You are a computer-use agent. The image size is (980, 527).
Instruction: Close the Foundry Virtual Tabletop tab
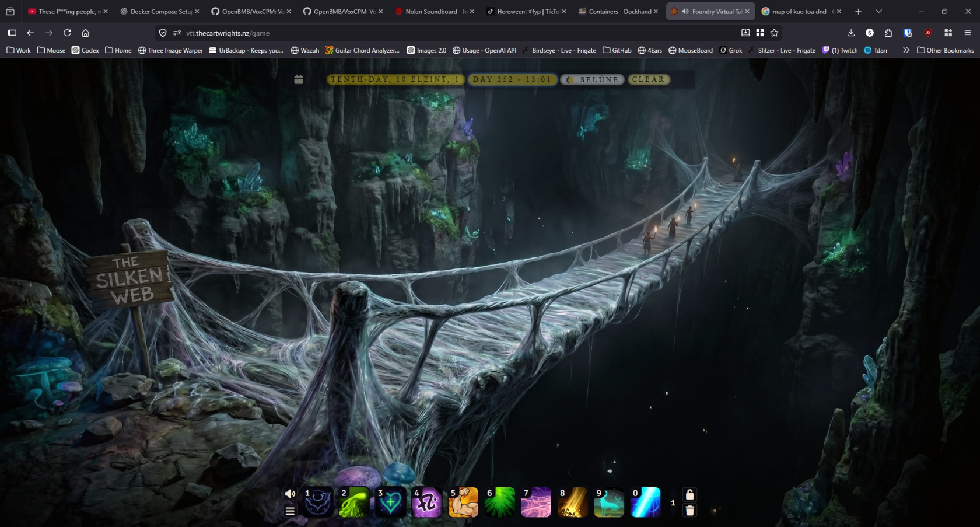coord(747,11)
